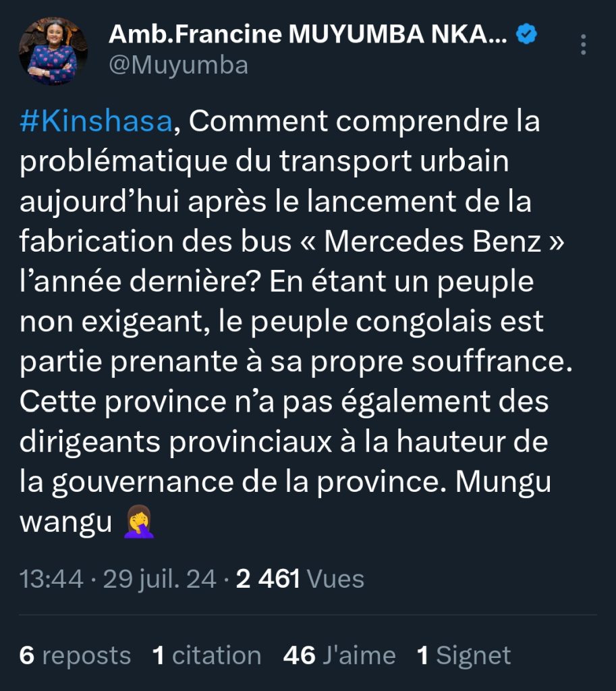Click the @Muyumba handle
This screenshot has height=691, width=616.
point(178,65)
